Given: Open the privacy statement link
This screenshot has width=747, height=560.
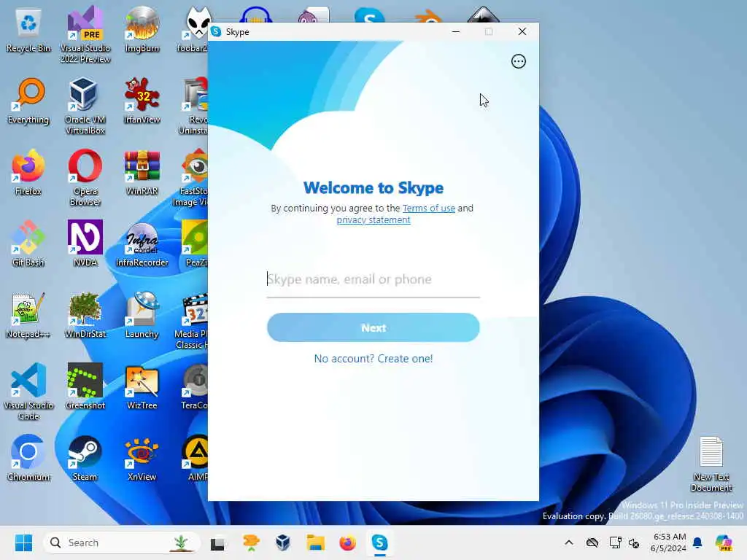Looking at the screenshot, I should coord(373,220).
